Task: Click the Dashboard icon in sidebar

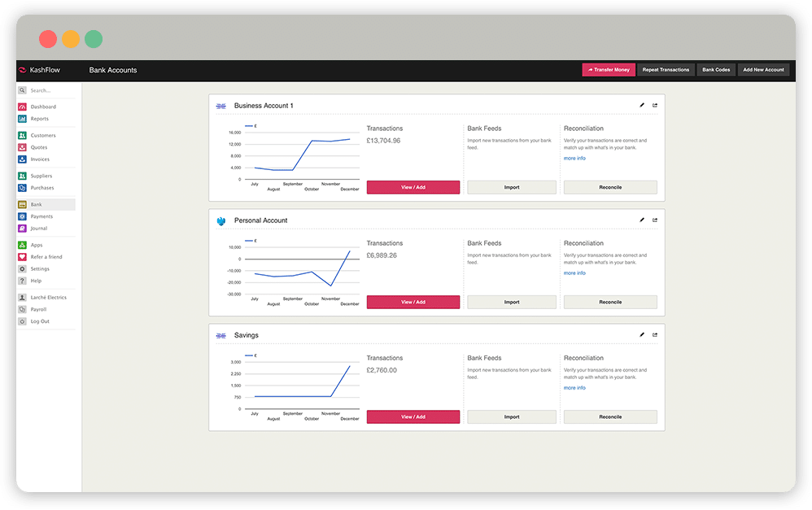Action: tap(23, 107)
